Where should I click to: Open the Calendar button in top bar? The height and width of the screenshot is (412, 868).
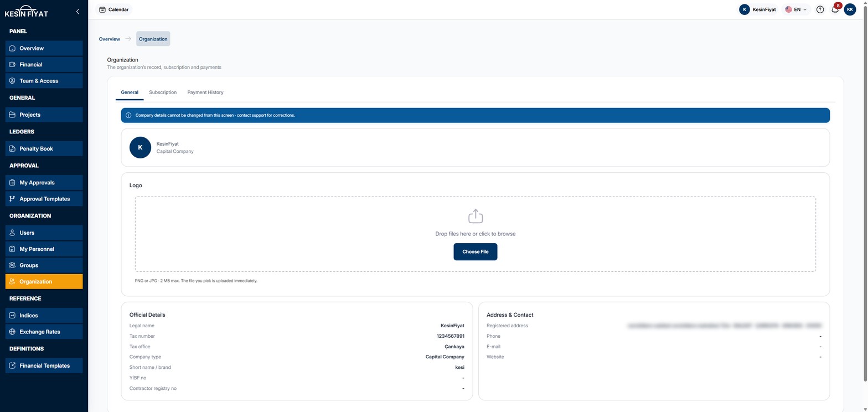[114, 9]
